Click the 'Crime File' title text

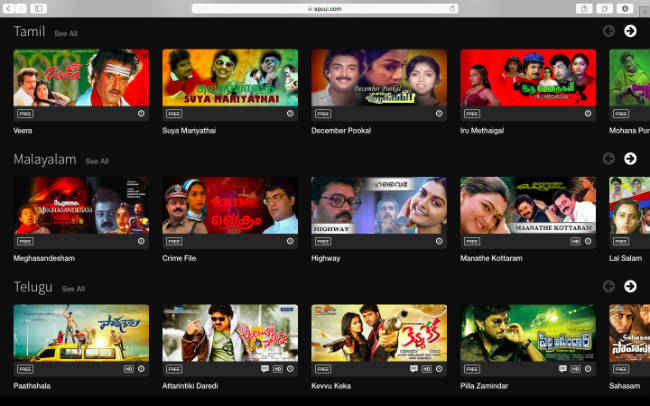pyautogui.click(x=179, y=258)
